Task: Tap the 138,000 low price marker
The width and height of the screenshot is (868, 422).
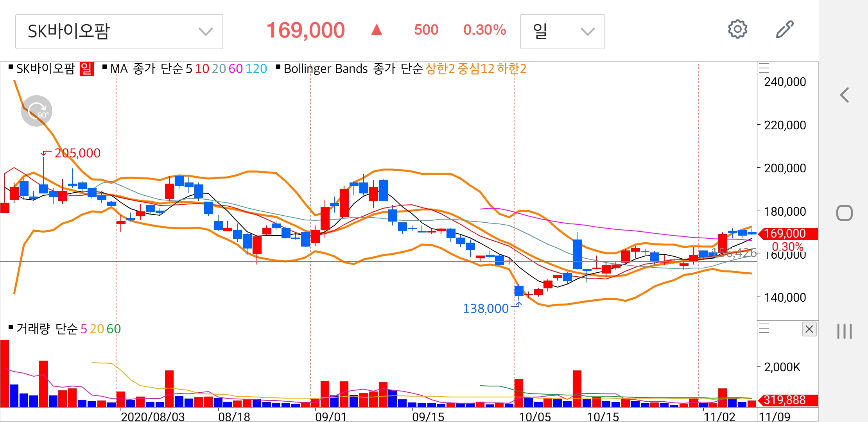Action: pyautogui.click(x=486, y=309)
